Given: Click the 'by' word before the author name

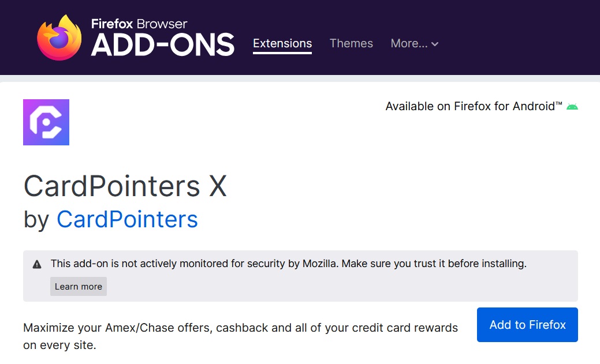Looking at the screenshot, I should click(36, 220).
